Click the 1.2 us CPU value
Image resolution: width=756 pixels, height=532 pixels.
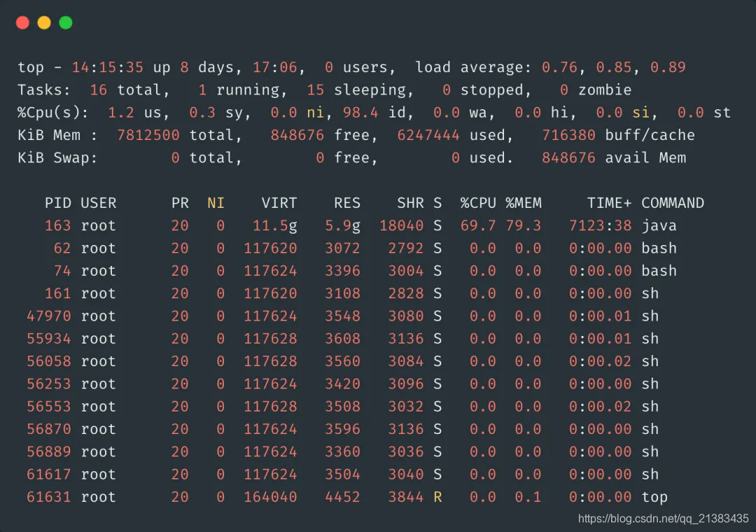click(121, 113)
